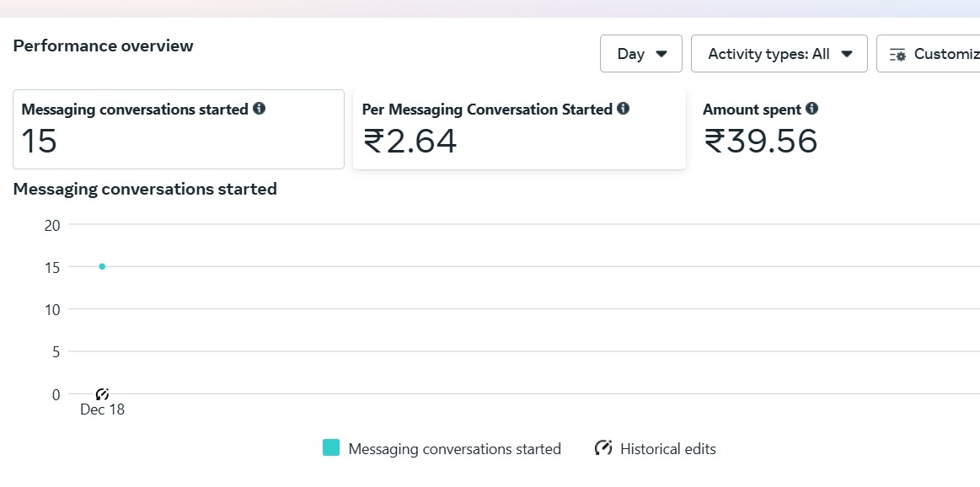
Task: Click the historical edits marker above Dec 18
Action: point(103,393)
